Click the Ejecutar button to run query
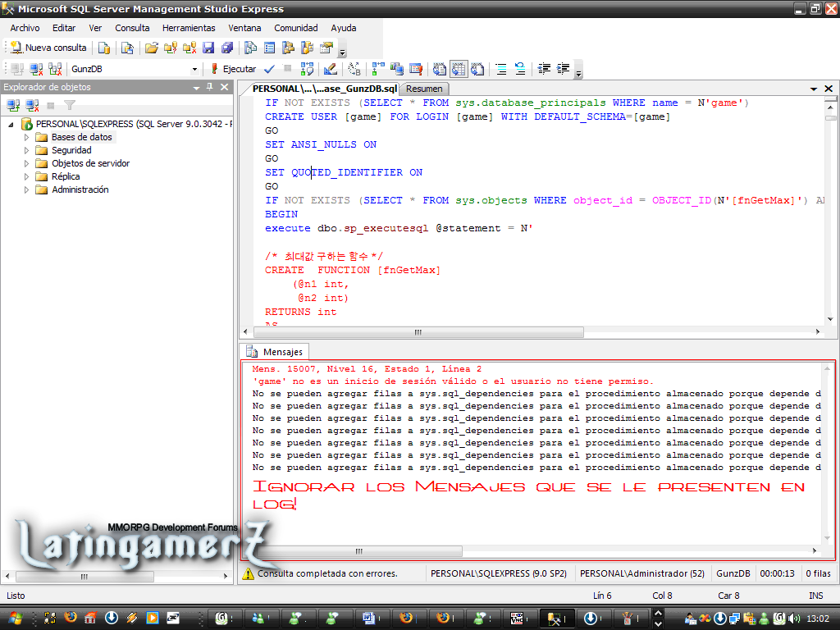This screenshot has height=630, width=840. coord(233,69)
